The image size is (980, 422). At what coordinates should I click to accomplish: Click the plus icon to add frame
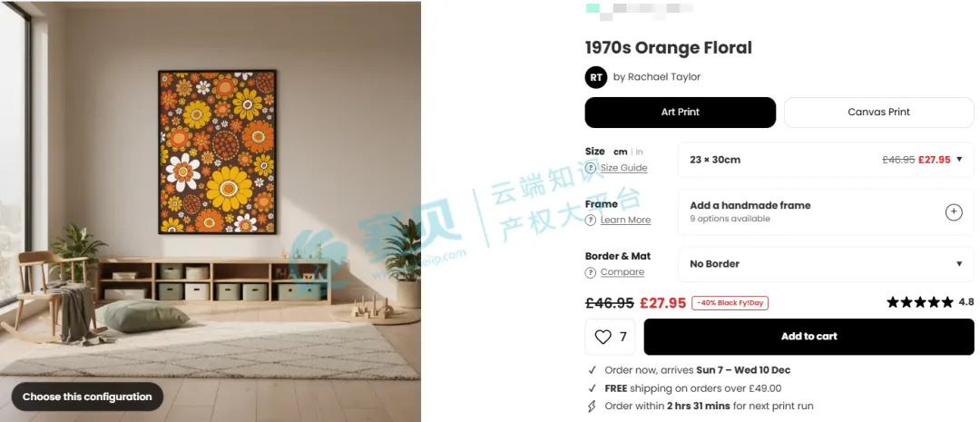click(x=953, y=212)
